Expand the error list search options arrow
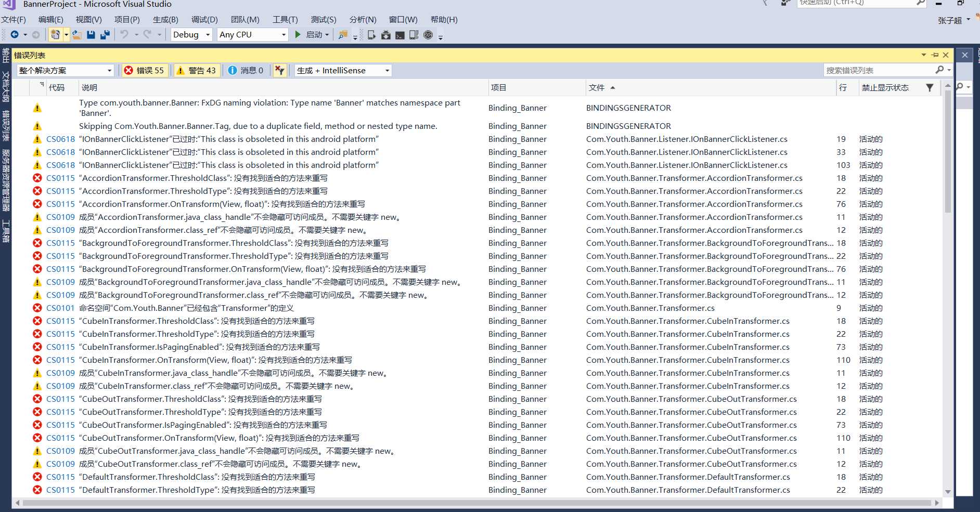The width and height of the screenshot is (980, 512). click(x=949, y=70)
